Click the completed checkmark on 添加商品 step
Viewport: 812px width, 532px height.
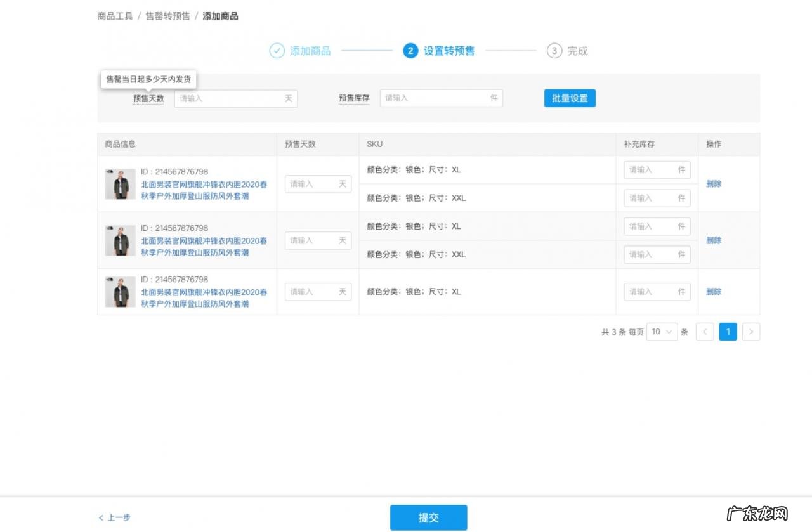point(277,51)
